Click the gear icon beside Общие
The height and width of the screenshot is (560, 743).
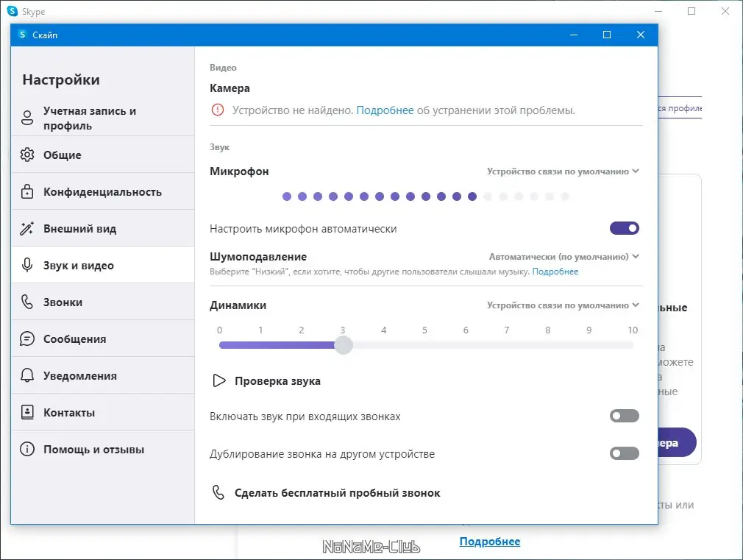click(x=27, y=155)
